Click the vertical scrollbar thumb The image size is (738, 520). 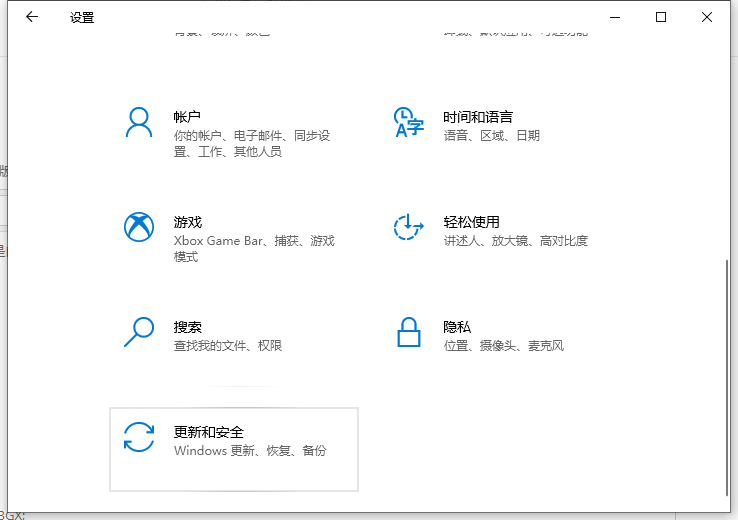click(x=726, y=375)
